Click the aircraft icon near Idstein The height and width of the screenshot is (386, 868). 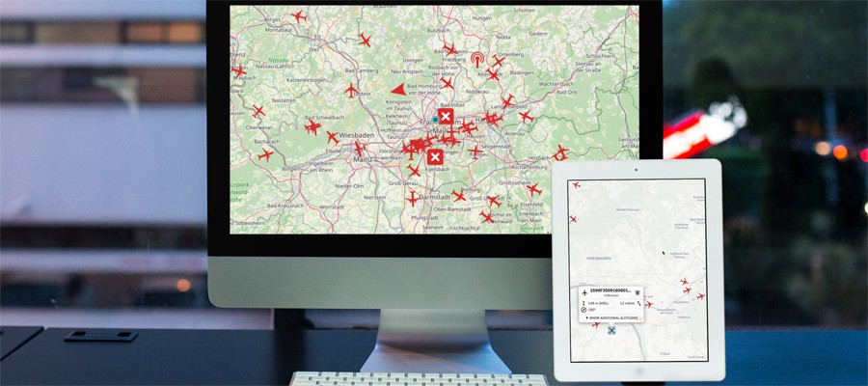tap(351, 91)
